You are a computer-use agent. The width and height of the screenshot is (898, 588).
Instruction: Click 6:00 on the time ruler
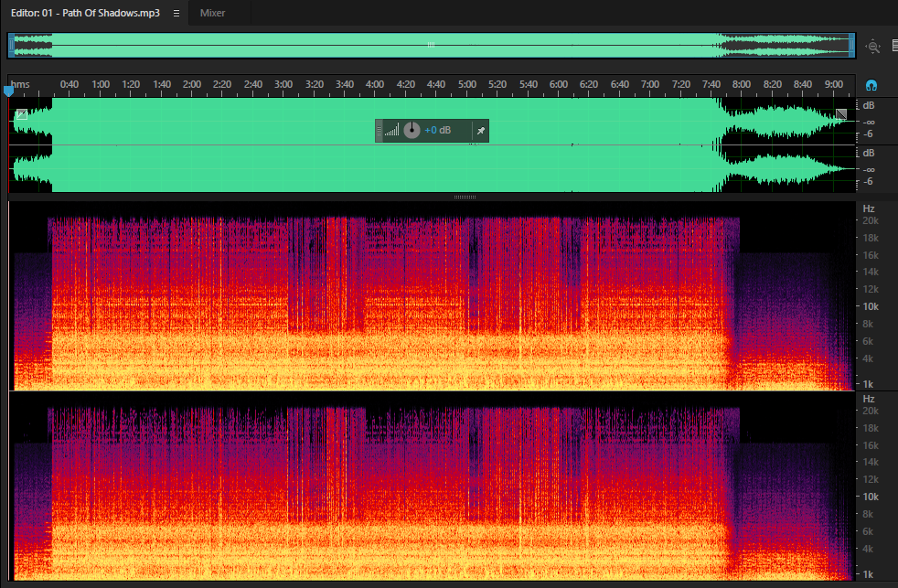pos(559,84)
